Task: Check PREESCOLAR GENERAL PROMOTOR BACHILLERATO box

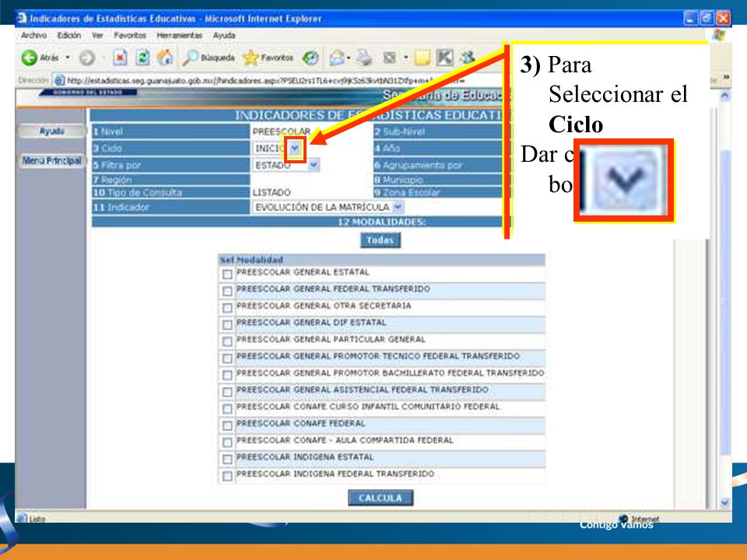Action: [227, 375]
